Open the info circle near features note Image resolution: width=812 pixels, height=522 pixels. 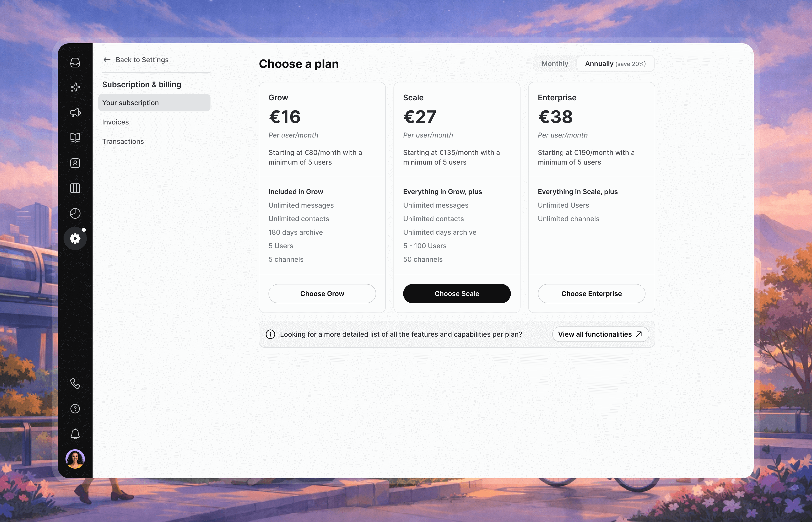(270, 334)
